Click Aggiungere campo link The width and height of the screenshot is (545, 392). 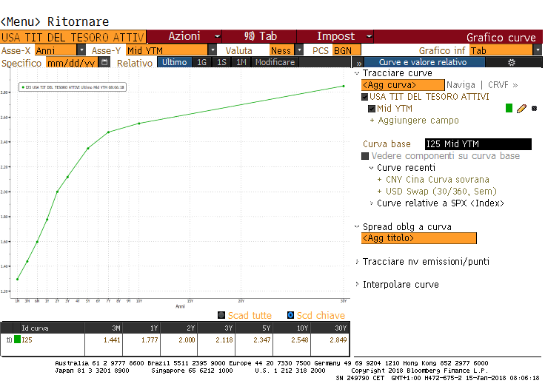(415, 121)
